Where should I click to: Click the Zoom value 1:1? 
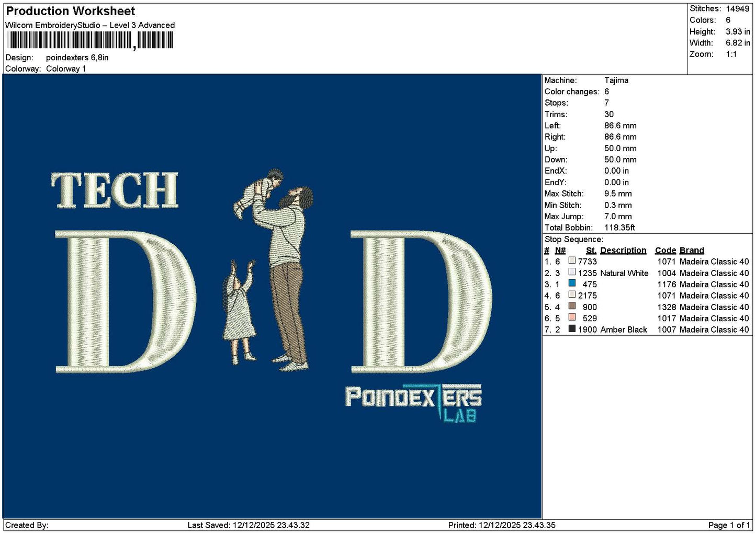click(x=731, y=54)
